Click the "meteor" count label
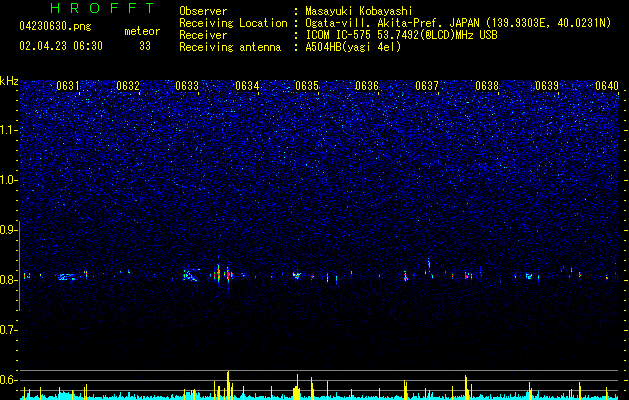The image size is (629, 400). click(x=142, y=31)
